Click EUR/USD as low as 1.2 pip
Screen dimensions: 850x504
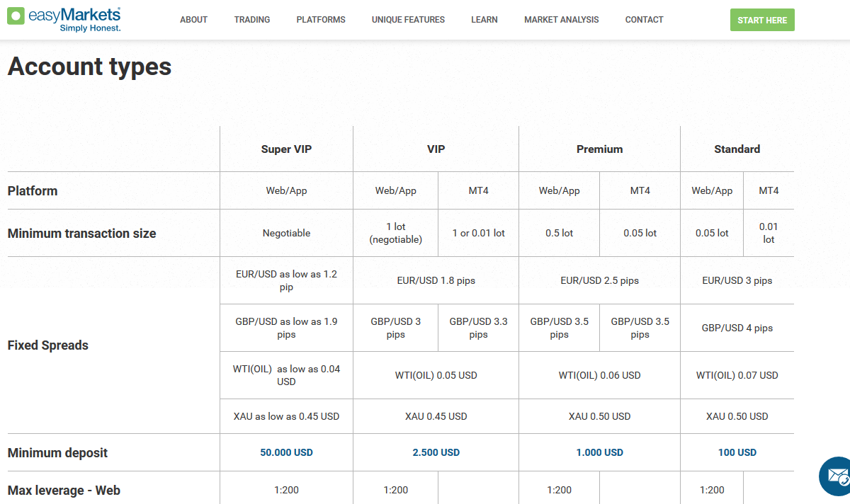tap(286, 280)
